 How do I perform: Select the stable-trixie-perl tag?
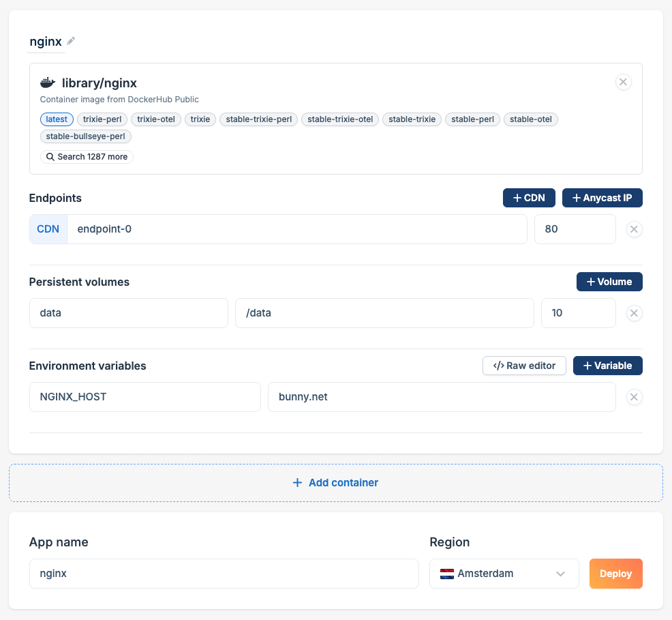click(x=258, y=119)
